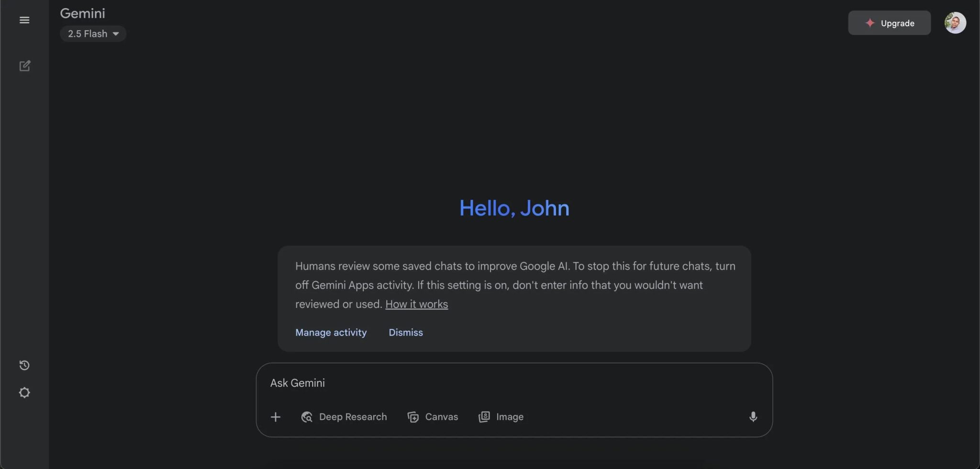
Task: Open the profile avatar menu
Action: point(956,22)
